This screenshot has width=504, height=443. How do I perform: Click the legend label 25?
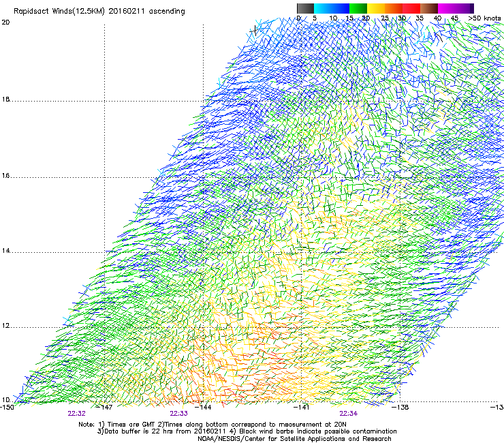[385, 18]
